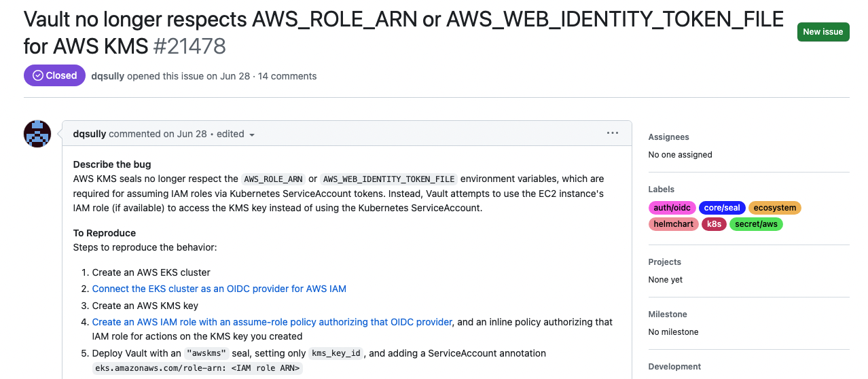
Task: Click the Projects sidebar heading
Action: click(x=664, y=262)
